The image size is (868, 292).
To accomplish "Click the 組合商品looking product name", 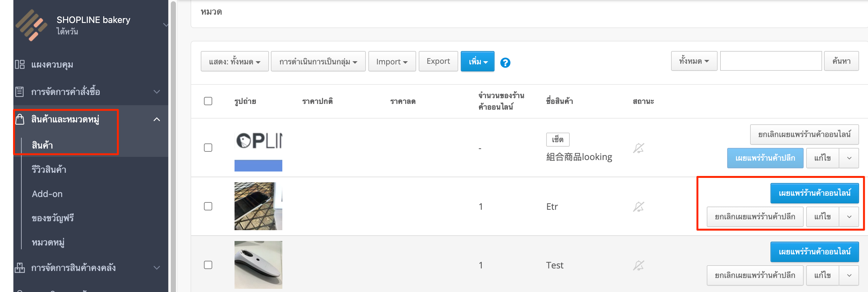I will 579,157.
